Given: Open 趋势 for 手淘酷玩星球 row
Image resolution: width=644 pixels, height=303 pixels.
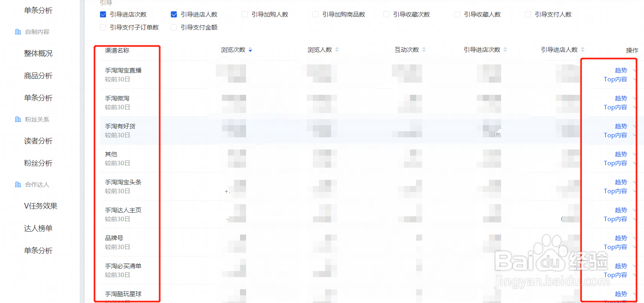Looking at the screenshot, I should [x=621, y=294].
